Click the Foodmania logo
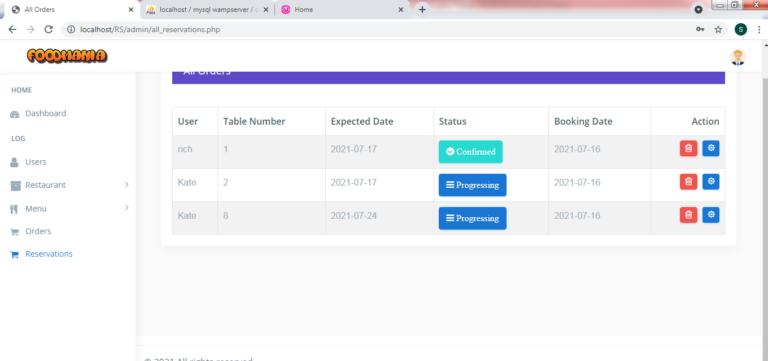Screen dimensions: 768x361 pyautogui.click(x=67, y=56)
